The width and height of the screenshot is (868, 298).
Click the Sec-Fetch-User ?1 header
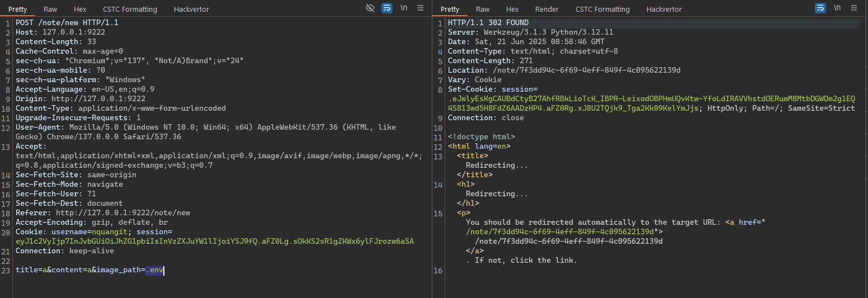pos(56,194)
